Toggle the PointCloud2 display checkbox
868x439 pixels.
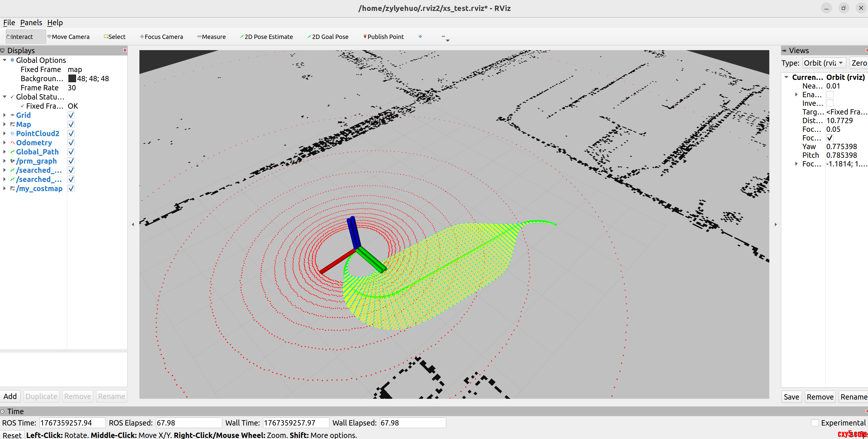pos(71,134)
